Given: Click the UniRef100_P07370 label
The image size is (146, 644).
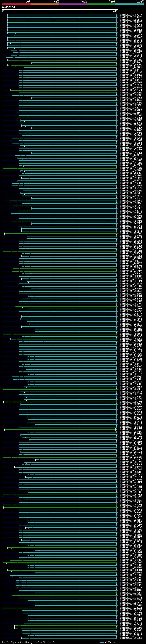Looking at the screenshot, I should click(131, 394).
